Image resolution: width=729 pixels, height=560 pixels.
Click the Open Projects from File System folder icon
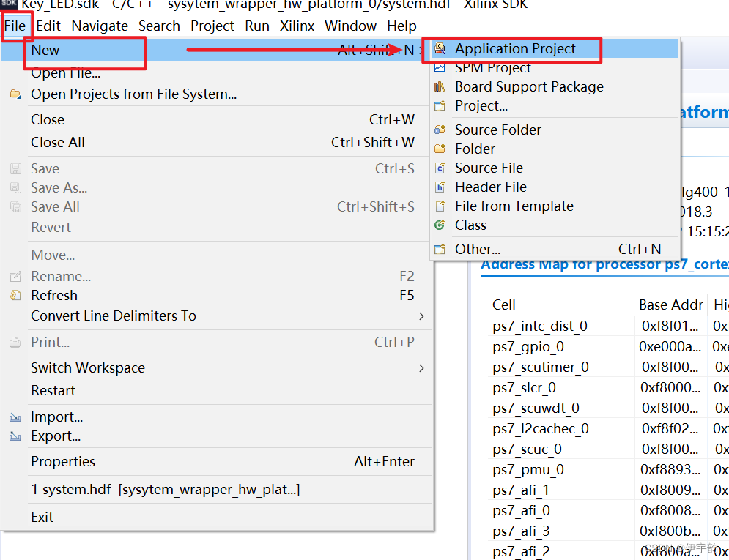click(15, 94)
